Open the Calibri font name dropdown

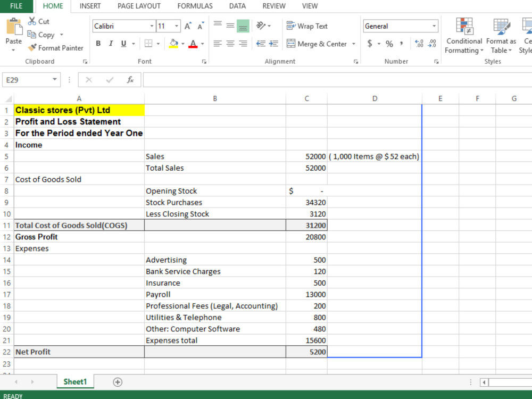(x=152, y=26)
